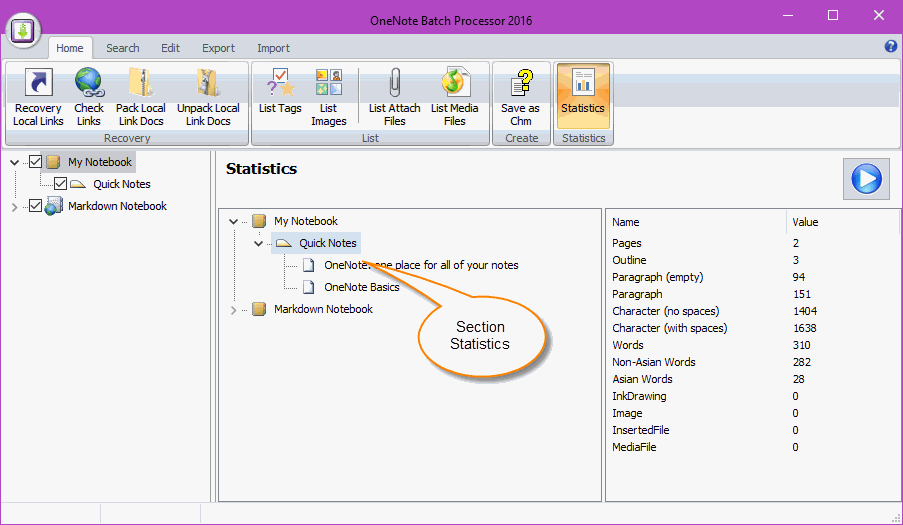Collapse My Notebook in statistics tree
The width and height of the screenshot is (903, 525).
pos(233,221)
